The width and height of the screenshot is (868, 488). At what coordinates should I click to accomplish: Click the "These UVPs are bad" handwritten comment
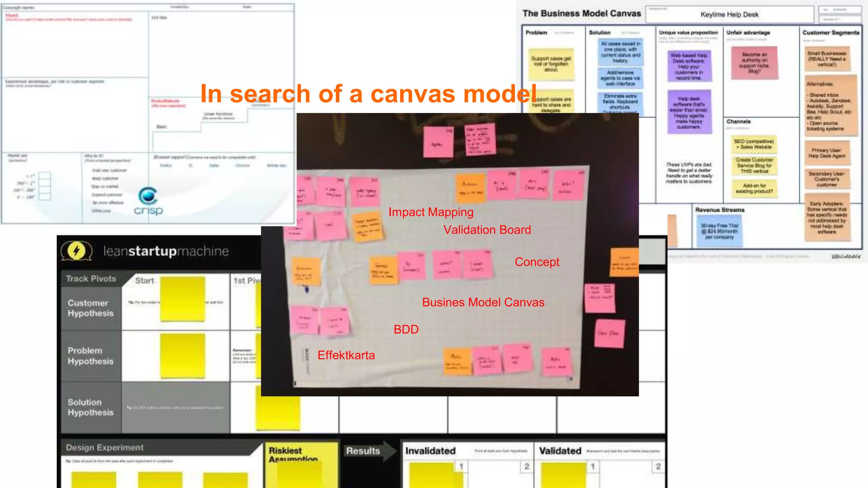(x=689, y=173)
